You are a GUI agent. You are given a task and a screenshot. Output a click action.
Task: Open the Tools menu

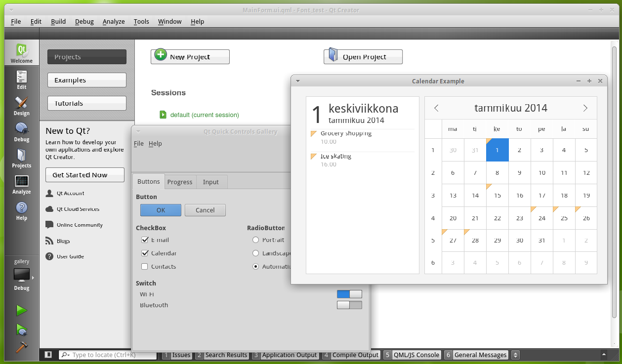[141, 22]
